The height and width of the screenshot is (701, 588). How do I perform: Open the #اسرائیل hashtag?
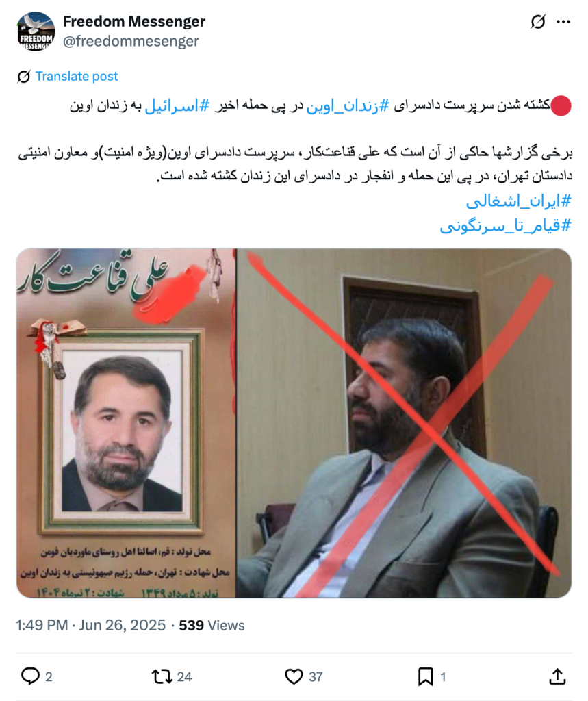pos(177,105)
